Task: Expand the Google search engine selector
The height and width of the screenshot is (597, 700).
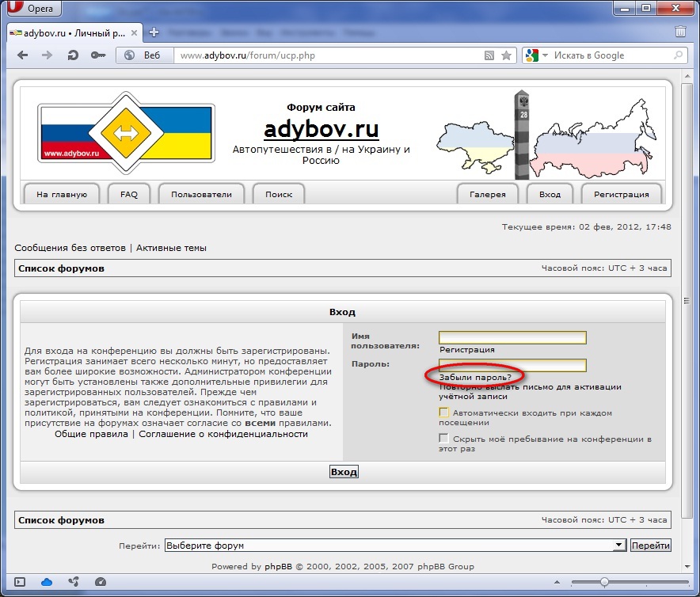Action: 536,55
